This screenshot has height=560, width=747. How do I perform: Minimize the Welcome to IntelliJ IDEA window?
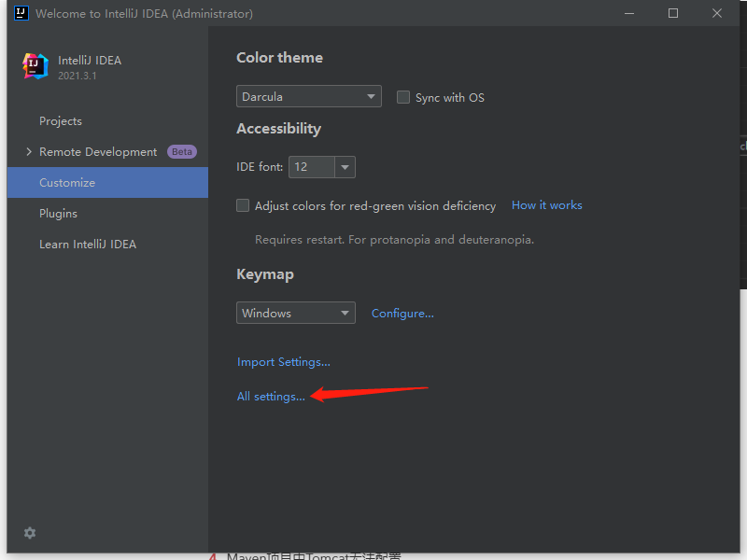tap(629, 13)
